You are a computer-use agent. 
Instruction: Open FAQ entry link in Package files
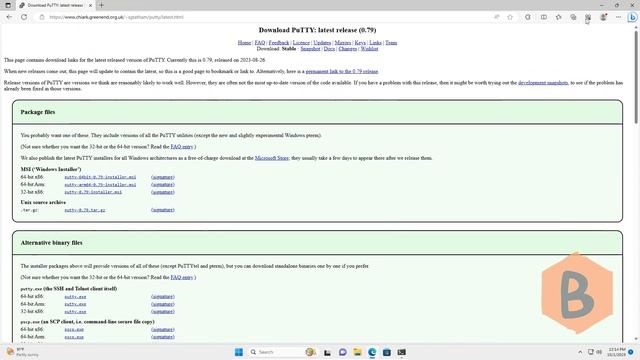(x=182, y=147)
